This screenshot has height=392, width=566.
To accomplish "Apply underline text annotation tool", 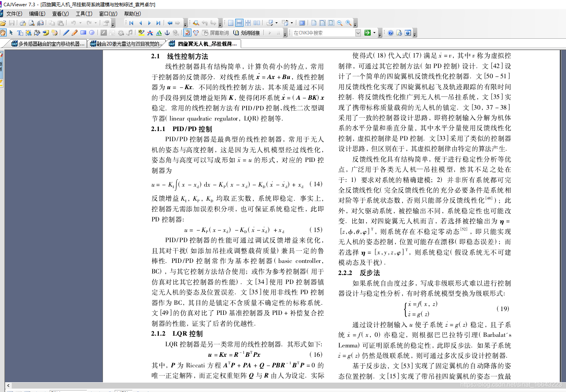I will tap(159, 33).
